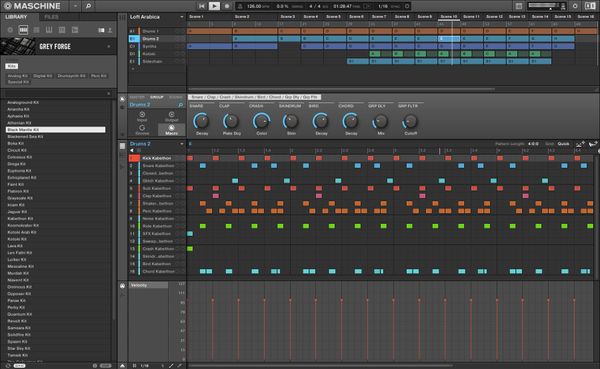
Task: Select the Effects icon in the browser
Action: pyautogui.click(x=62, y=30)
